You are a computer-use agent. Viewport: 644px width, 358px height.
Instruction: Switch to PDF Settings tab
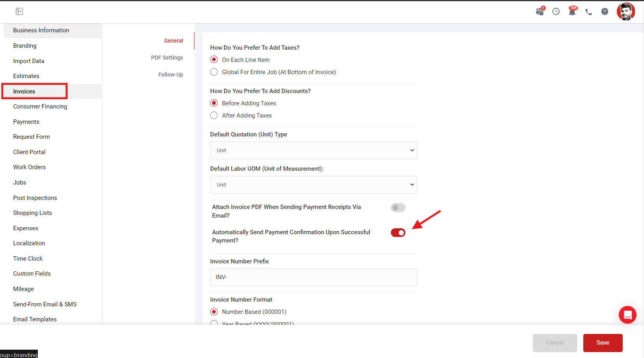tap(167, 58)
